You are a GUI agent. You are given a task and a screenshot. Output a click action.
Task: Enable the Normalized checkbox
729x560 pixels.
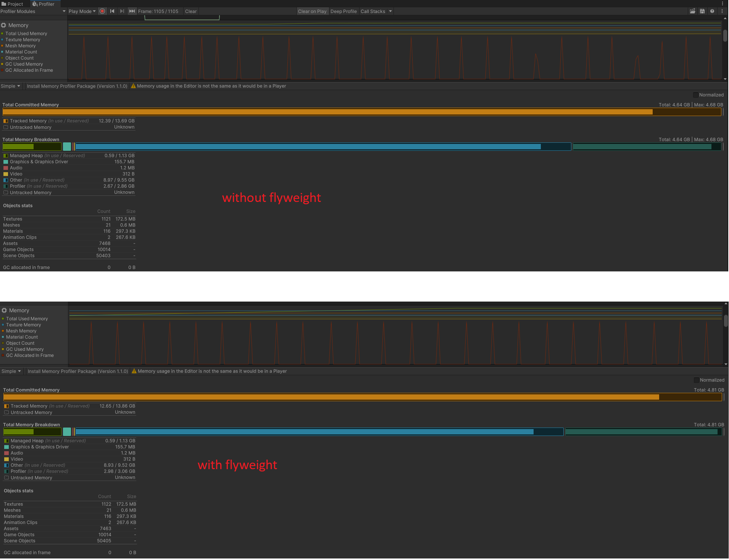point(696,95)
